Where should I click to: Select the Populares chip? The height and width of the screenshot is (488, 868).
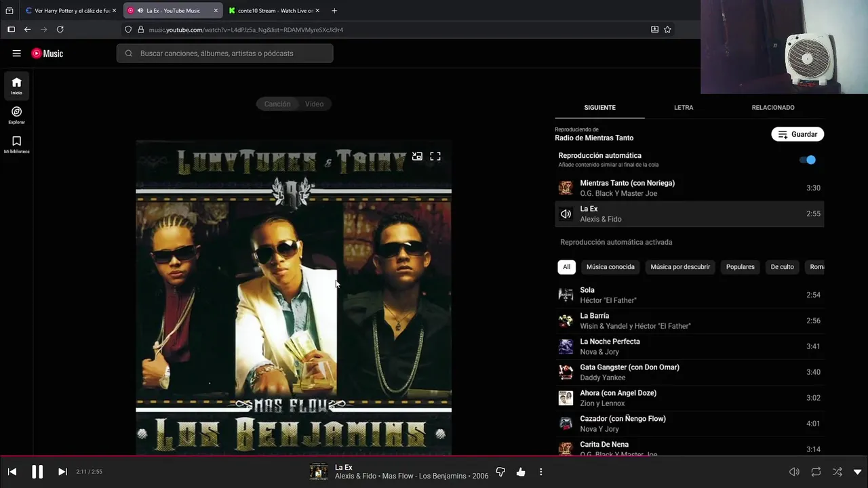pyautogui.click(x=741, y=267)
